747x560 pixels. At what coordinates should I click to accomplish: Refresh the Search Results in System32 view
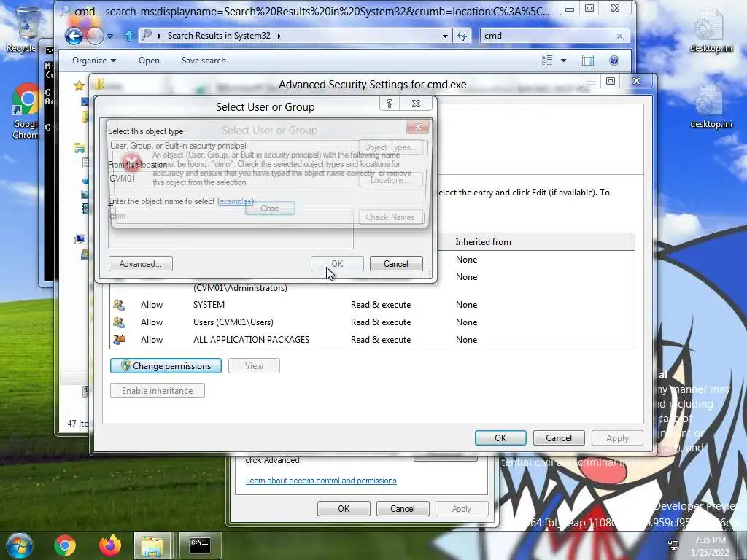(462, 36)
